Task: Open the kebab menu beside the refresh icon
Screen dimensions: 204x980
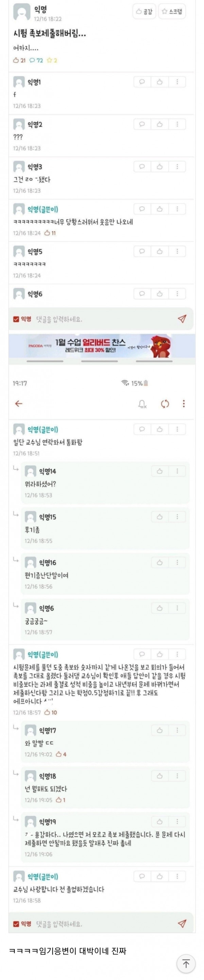Action: click(x=184, y=404)
